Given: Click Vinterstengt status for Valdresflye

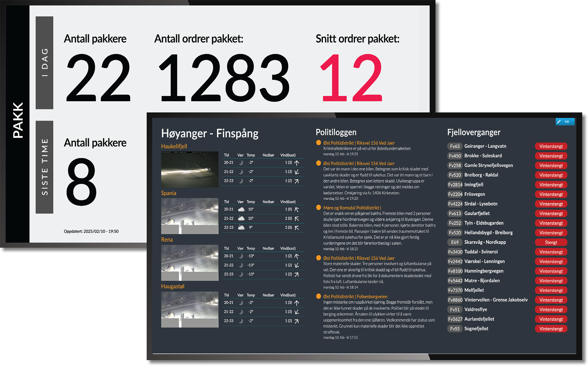Looking at the screenshot, I should (x=551, y=310).
